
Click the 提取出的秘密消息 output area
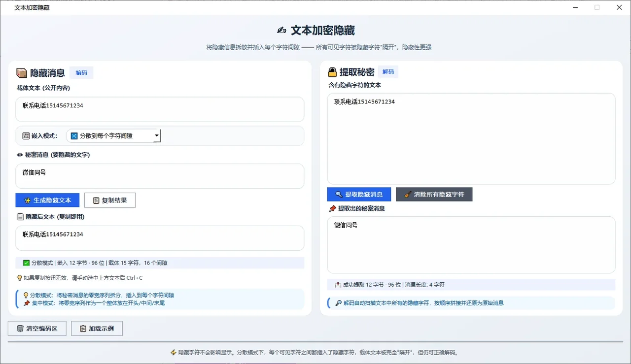[x=471, y=245]
